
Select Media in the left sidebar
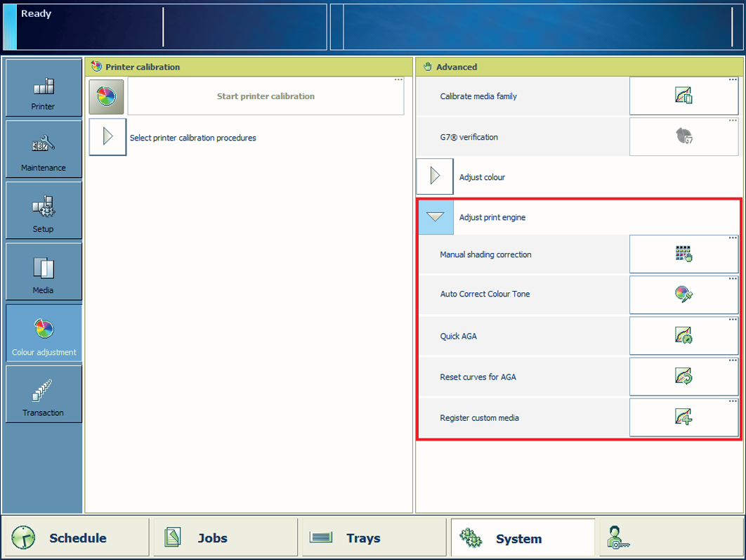[x=44, y=273]
